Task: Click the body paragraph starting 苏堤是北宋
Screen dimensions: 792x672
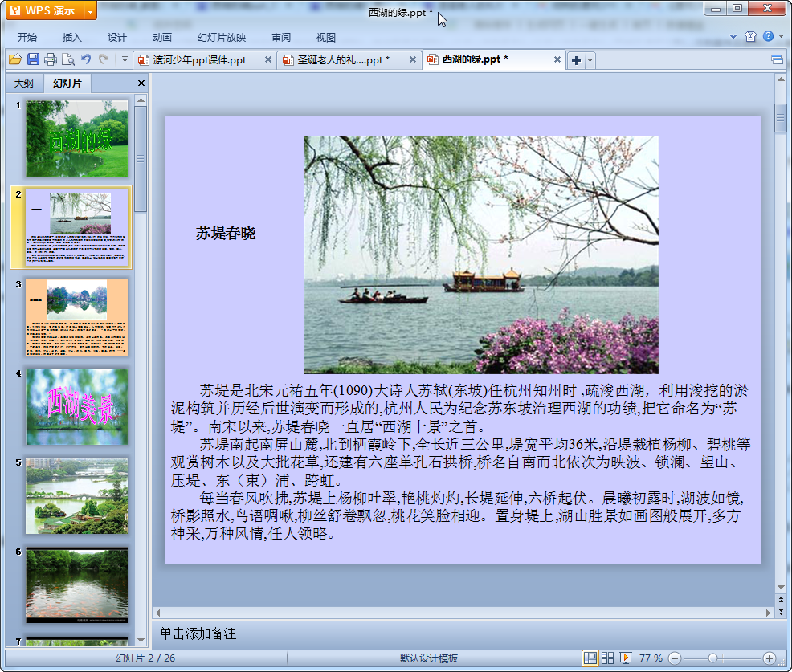Action: click(x=460, y=408)
